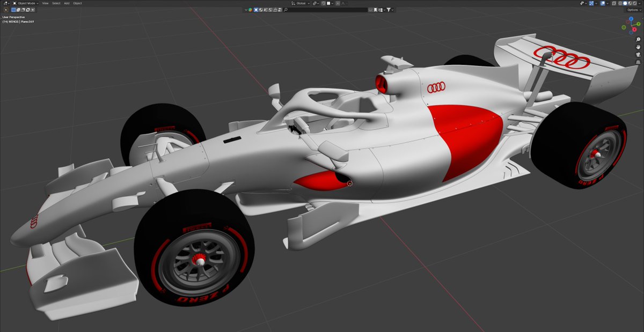The height and width of the screenshot is (332, 644).
Task: Open the display settings dropdown beside bookmark
Action: click(382, 10)
